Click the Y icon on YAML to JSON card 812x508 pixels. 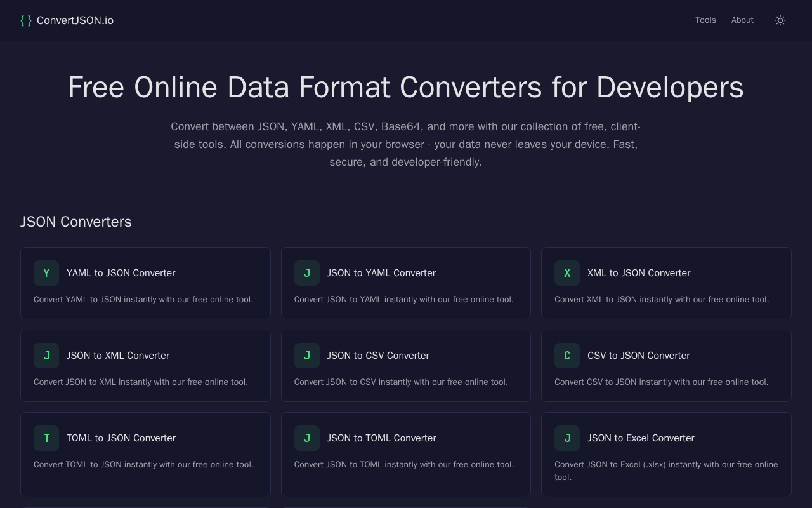(x=46, y=273)
